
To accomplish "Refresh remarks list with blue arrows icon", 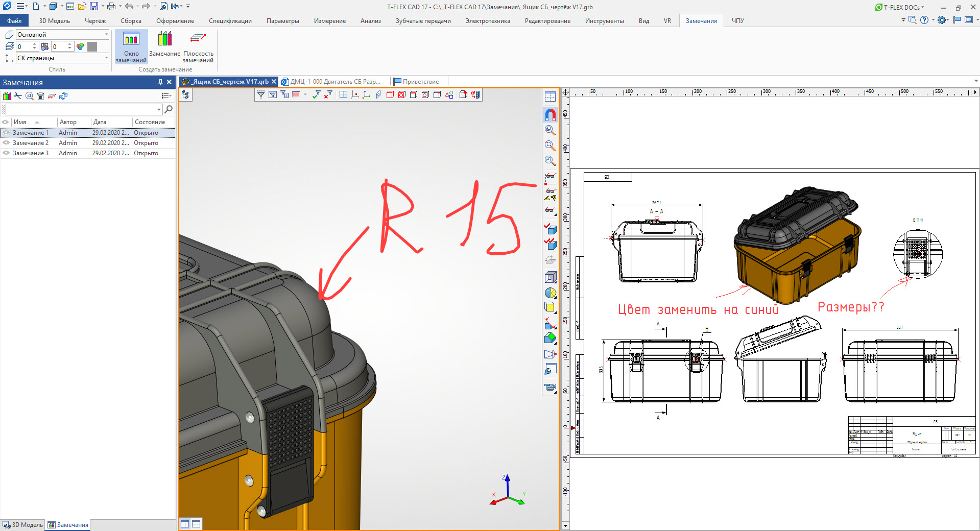I will tap(63, 96).
